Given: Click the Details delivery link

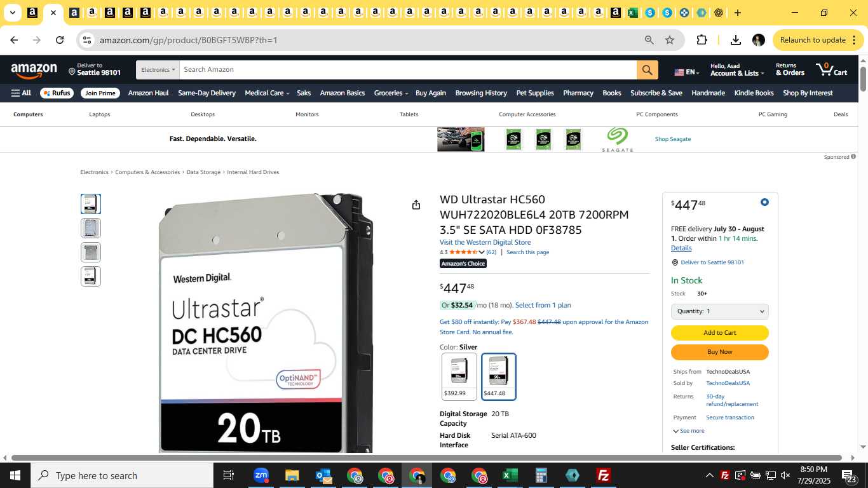Looking at the screenshot, I should pyautogui.click(x=681, y=248).
